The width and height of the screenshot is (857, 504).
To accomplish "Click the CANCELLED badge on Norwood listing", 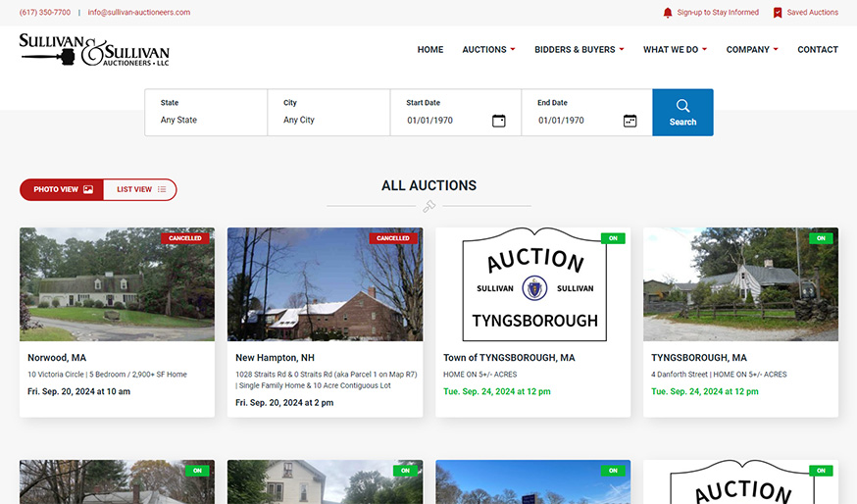I will pos(184,238).
